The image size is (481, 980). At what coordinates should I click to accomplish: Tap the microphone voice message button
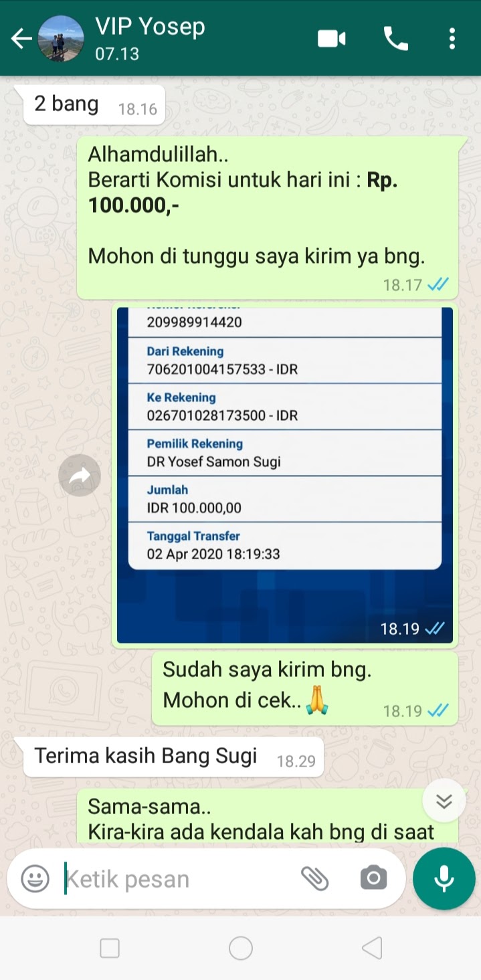point(444,878)
